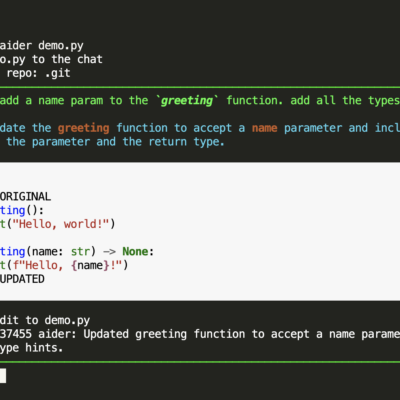Click the "Hello, world!" string literal
400x400 pixels.
tap(61, 224)
